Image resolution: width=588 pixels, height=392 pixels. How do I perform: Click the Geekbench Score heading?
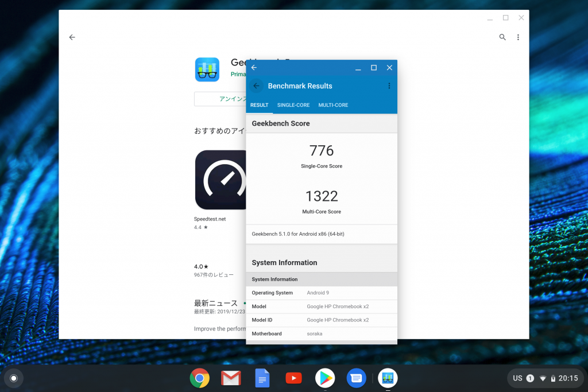coord(280,123)
